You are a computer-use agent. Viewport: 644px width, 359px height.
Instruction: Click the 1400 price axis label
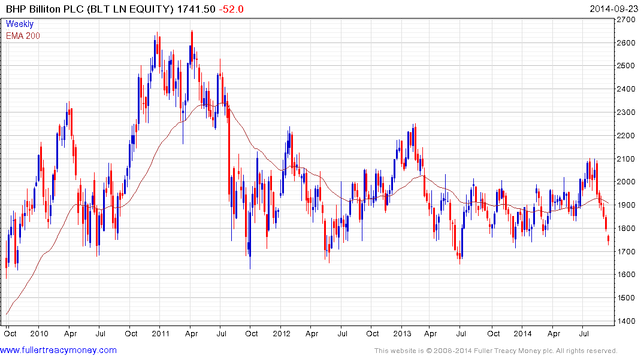point(627,321)
